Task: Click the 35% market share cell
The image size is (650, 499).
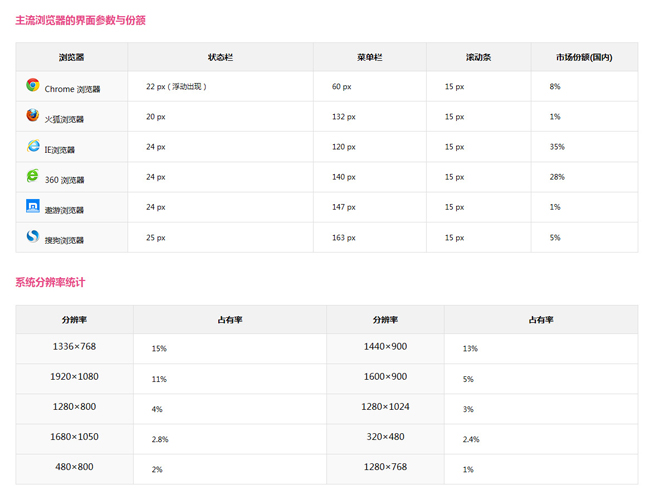Action: [x=557, y=147]
